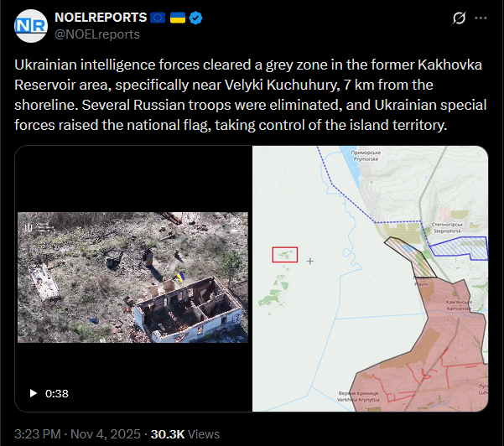This screenshot has height=446, width=504.
Task: Click the tweet text about Velyki Kuchuhury
Action: click(251, 95)
